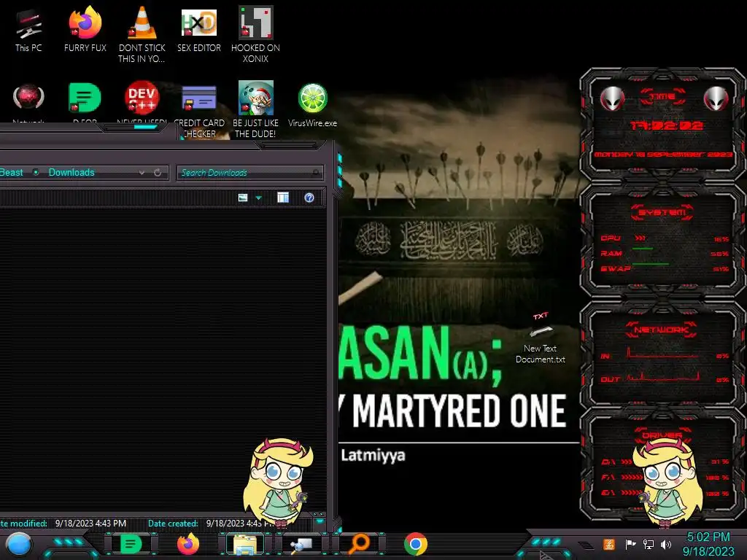The height and width of the screenshot is (560, 747).
Task: Open More view options dropdown arrow
Action: pos(259,198)
